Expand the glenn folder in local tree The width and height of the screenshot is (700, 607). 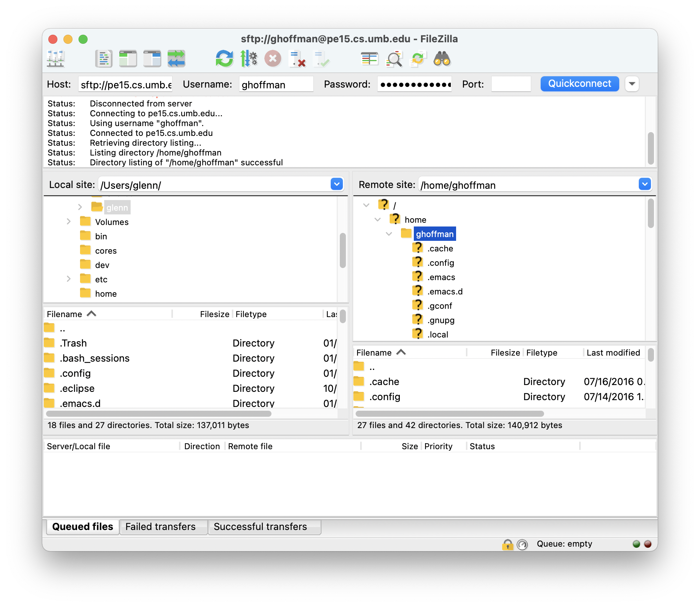[x=80, y=207]
